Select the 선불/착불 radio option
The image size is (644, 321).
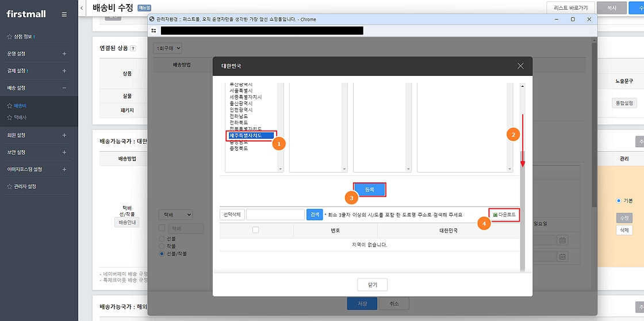click(x=162, y=254)
